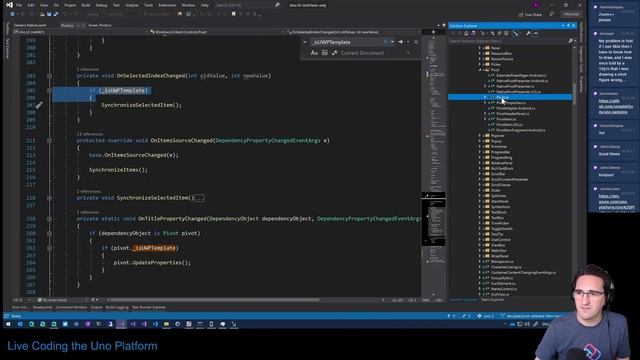The image size is (640, 360).
Task: Collapse the OnSelectedIndexChanged method outline
Action: click(49, 76)
